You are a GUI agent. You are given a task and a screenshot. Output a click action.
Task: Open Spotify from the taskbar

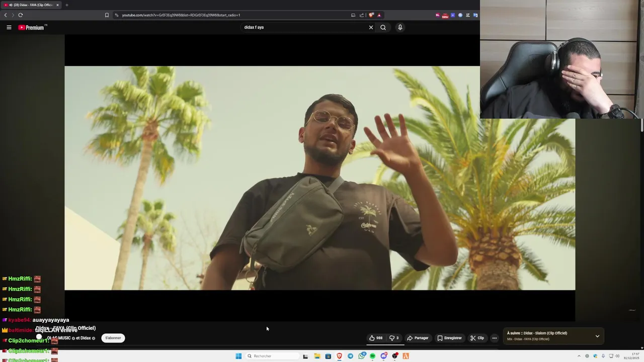373,356
